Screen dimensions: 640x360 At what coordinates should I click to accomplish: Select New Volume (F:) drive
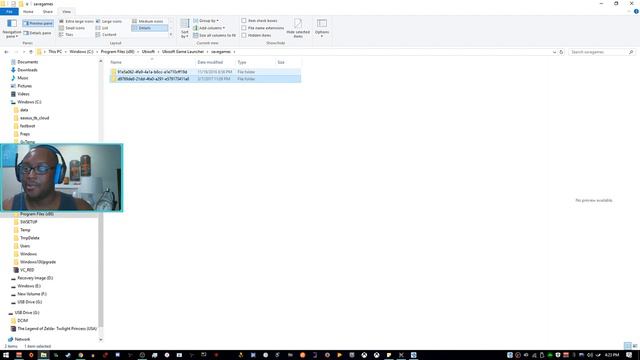(x=32, y=294)
